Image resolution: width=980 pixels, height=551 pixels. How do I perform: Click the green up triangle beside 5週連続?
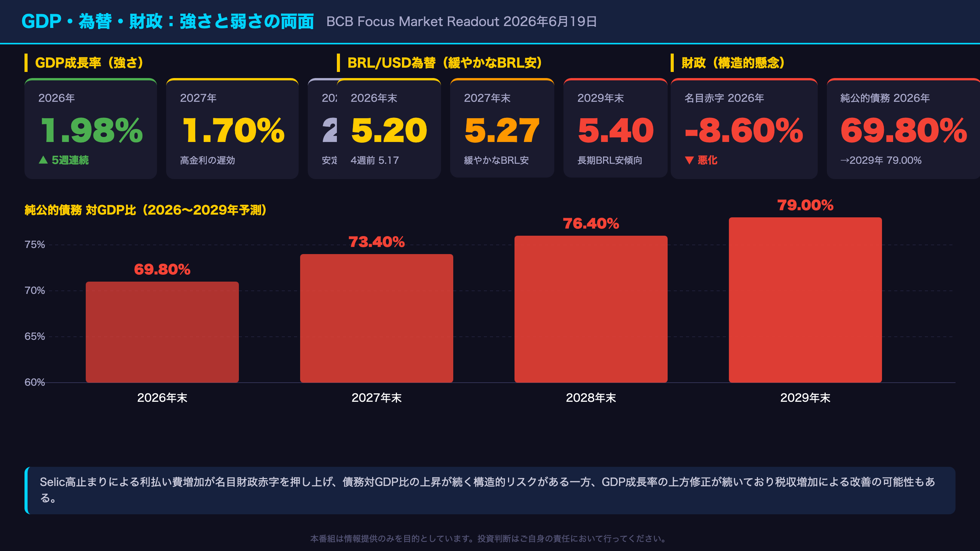[43, 160]
